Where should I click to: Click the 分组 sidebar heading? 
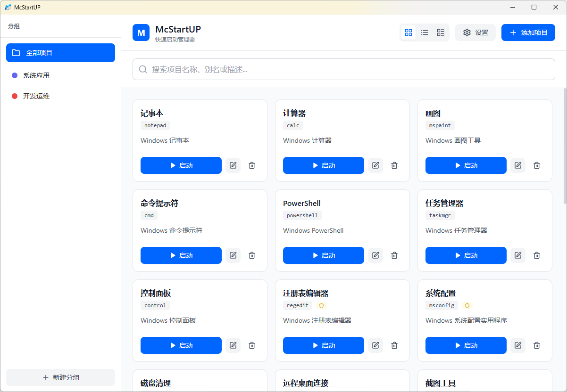pyautogui.click(x=14, y=26)
